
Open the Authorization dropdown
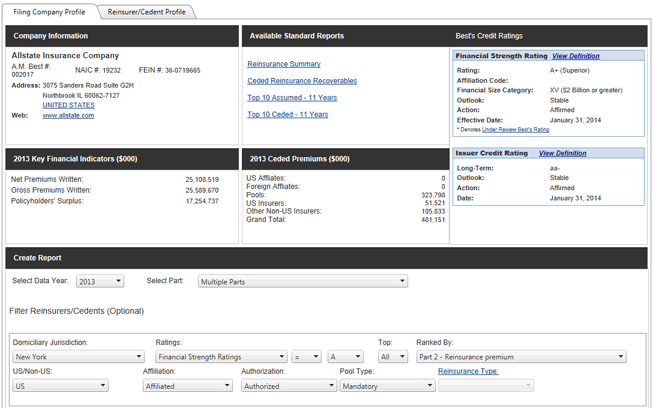pos(289,386)
